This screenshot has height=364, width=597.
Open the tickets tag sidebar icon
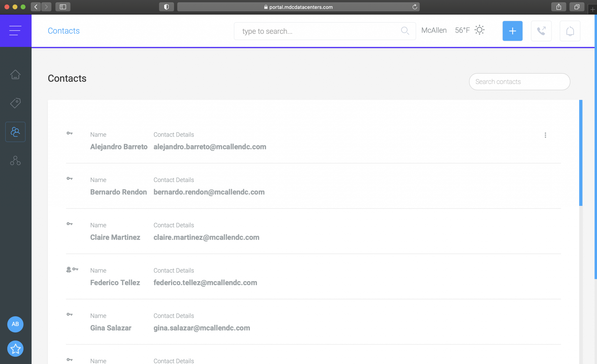pyautogui.click(x=15, y=103)
